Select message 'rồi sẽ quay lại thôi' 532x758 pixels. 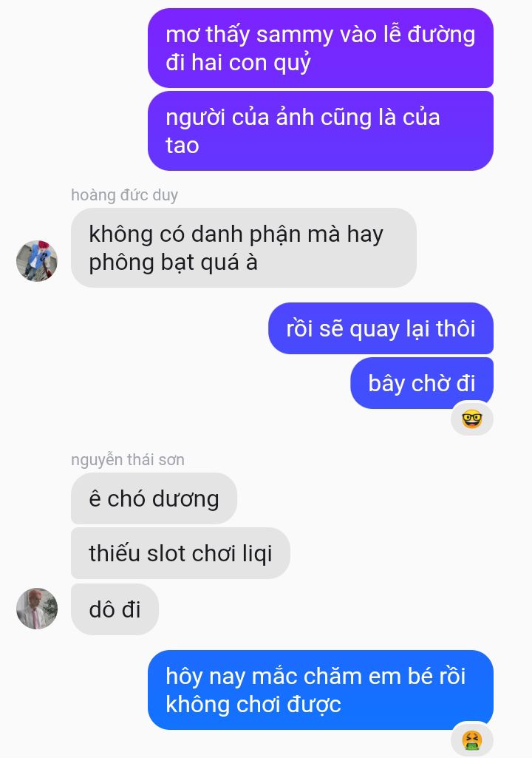(x=381, y=328)
